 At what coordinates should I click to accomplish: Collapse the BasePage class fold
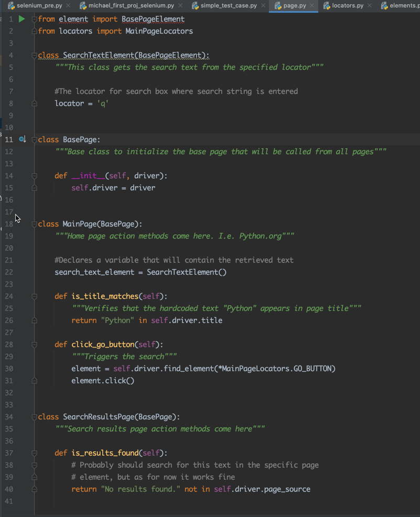tap(34, 140)
